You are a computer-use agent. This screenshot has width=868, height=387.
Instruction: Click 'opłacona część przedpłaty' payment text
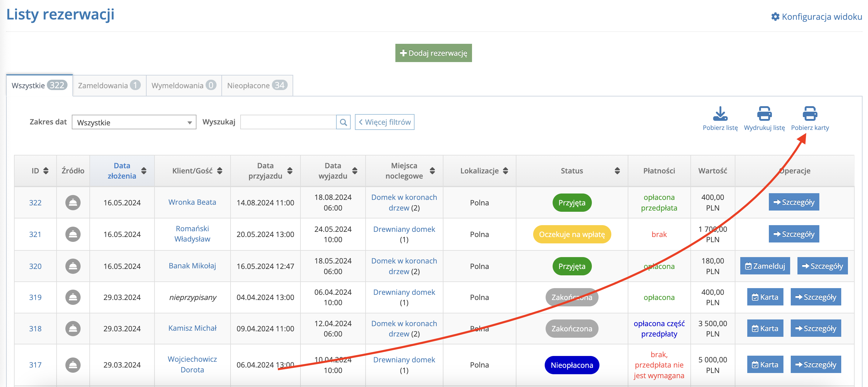pos(659,329)
